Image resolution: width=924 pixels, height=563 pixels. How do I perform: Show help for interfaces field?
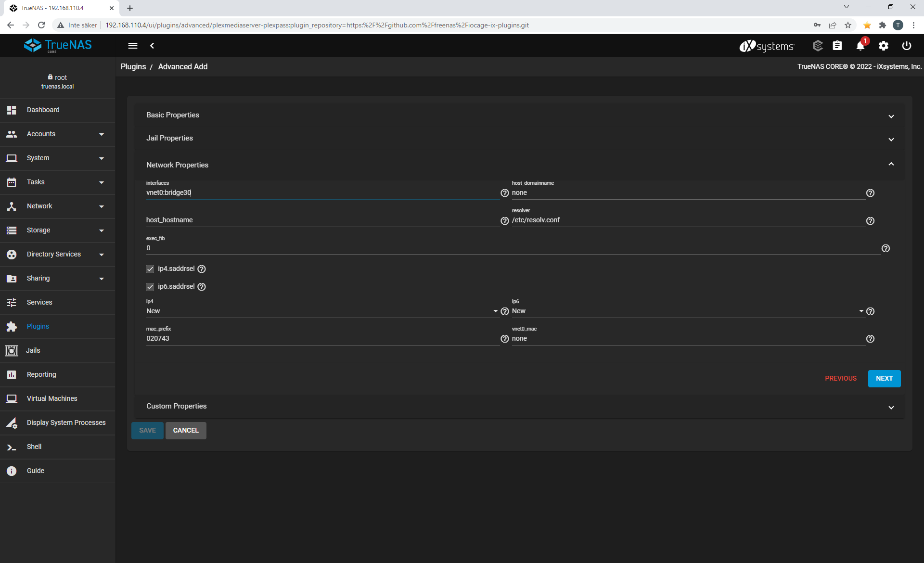504,193
